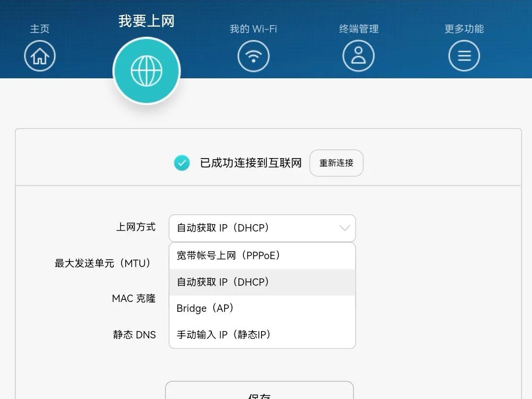Choose Bridge（AP）connection mode
Viewport: 532px width, 399px height.
point(205,308)
